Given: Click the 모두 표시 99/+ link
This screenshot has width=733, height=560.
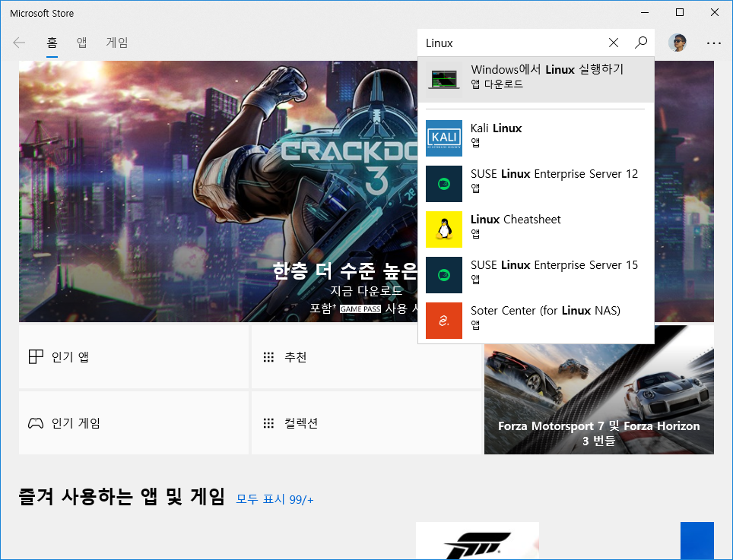Looking at the screenshot, I should pyautogui.click(x=274, y=499).
